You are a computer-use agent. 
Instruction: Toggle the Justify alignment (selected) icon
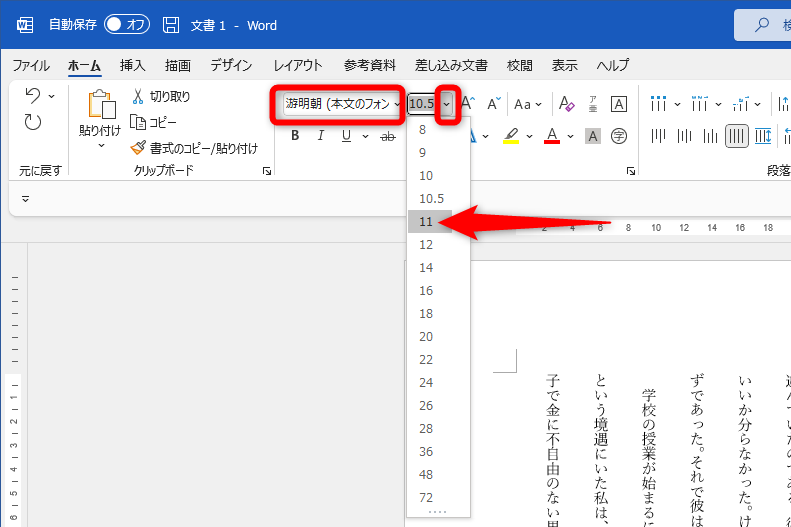[x=737, y=136]
